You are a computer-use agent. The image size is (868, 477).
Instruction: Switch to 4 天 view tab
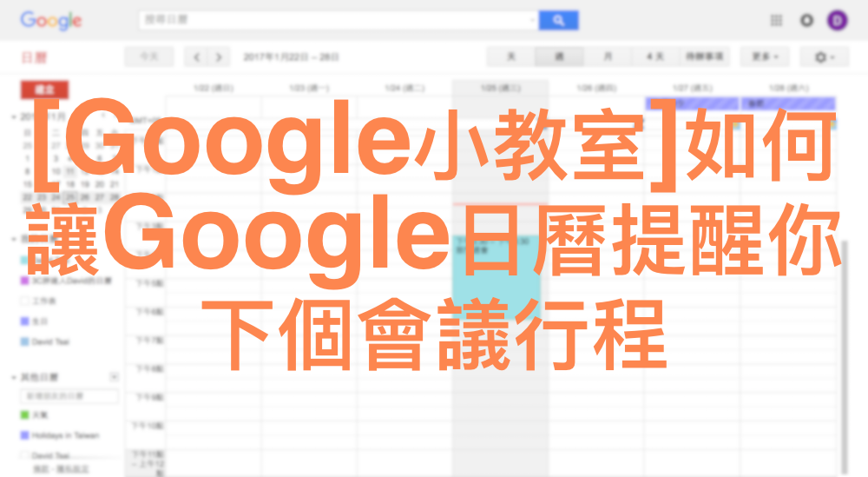pyautogui.click(x=654, y=56)
